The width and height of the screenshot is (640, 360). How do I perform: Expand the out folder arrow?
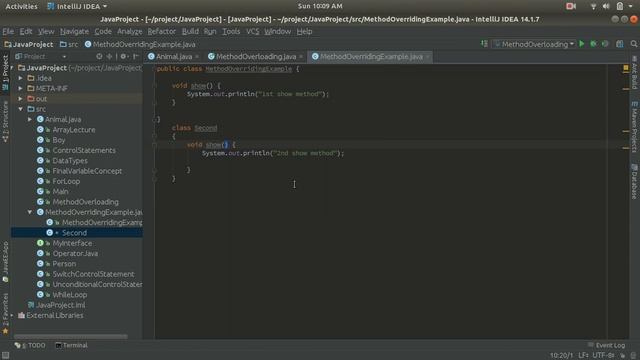point(20,99)
